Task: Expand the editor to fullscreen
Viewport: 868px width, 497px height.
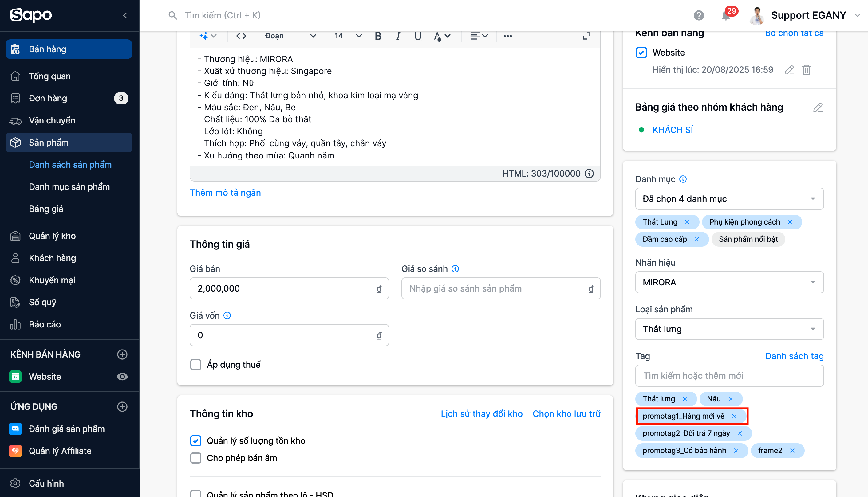Action: 586,36
